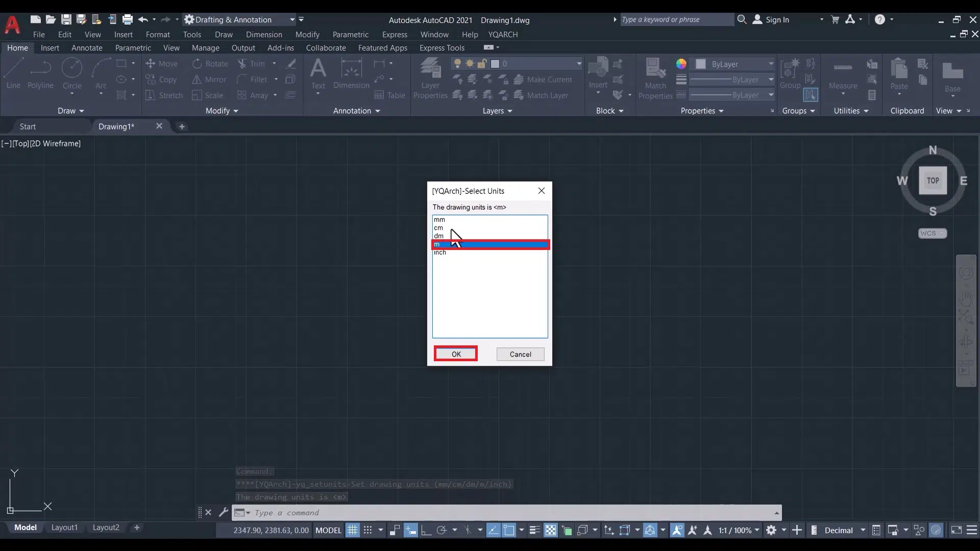980x551 pixels.
Task: Click Cancel in Select Units dialog
Action: 520,354
